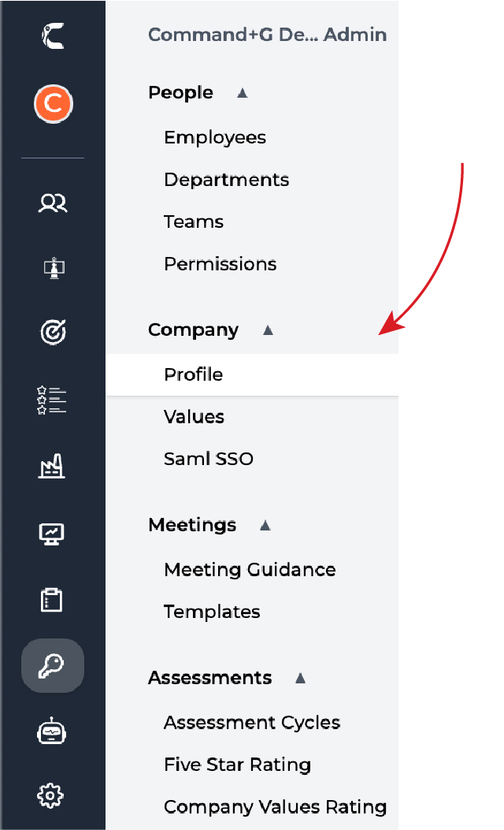Collapse the Company section arrow
The image size is (504, 830).
[268, 330]
